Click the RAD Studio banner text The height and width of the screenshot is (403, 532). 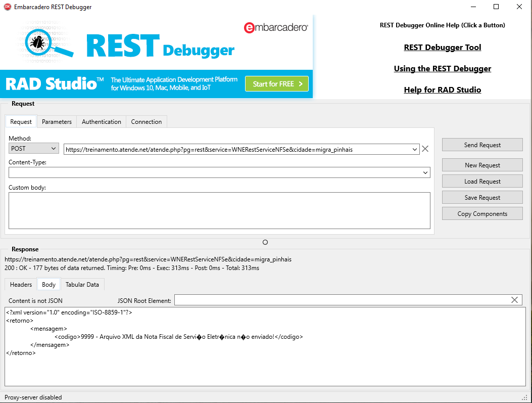tap(55, 84)
